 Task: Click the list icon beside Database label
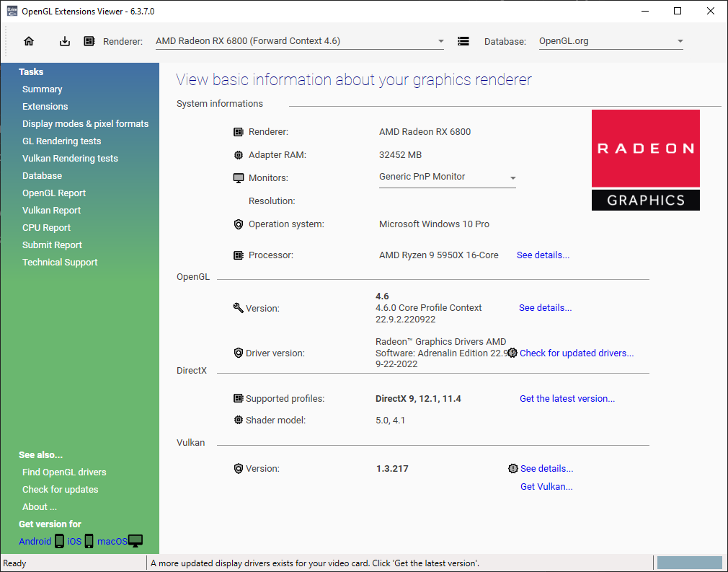(x=463, y=41)
